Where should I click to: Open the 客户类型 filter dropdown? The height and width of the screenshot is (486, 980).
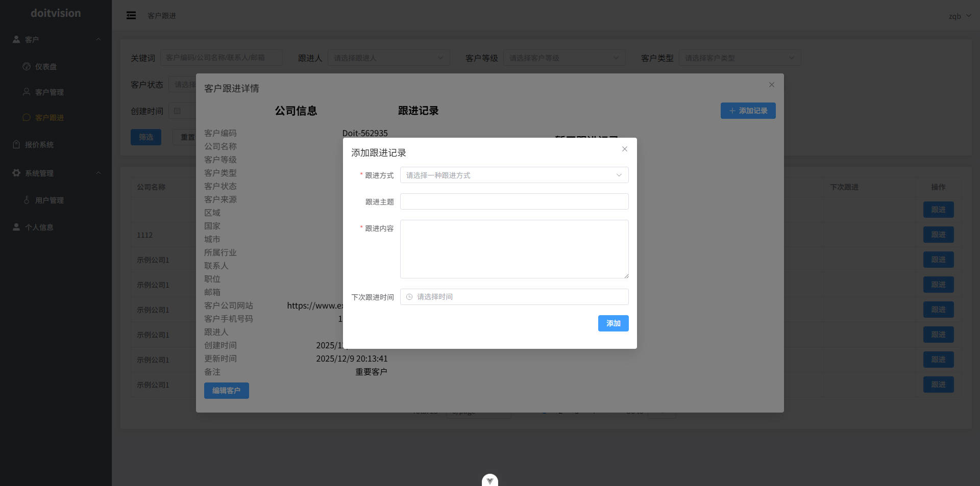(740, 58)
